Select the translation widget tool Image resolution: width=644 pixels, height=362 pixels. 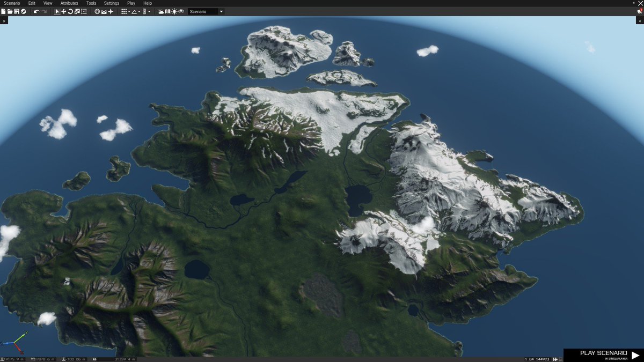coord(63,11)
